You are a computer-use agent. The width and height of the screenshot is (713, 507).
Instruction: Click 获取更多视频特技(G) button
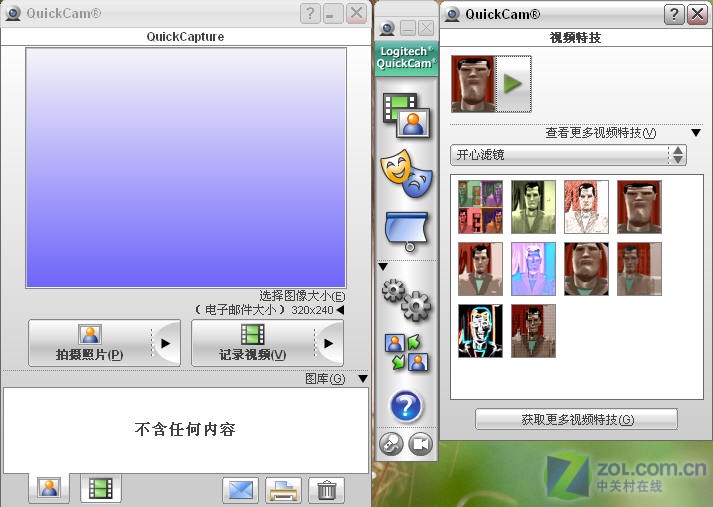tap(577, 419)
